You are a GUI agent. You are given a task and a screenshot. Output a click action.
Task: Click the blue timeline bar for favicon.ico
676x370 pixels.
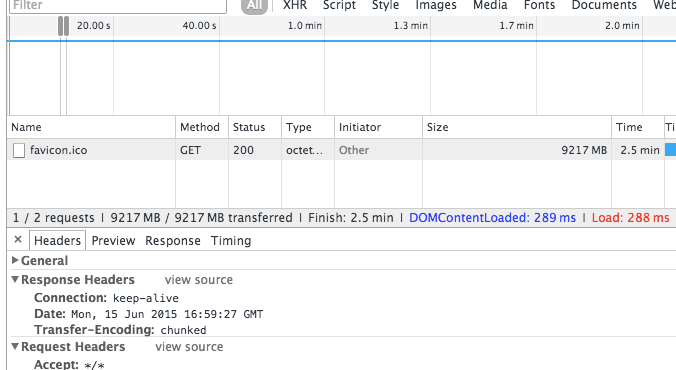point(670,150)
